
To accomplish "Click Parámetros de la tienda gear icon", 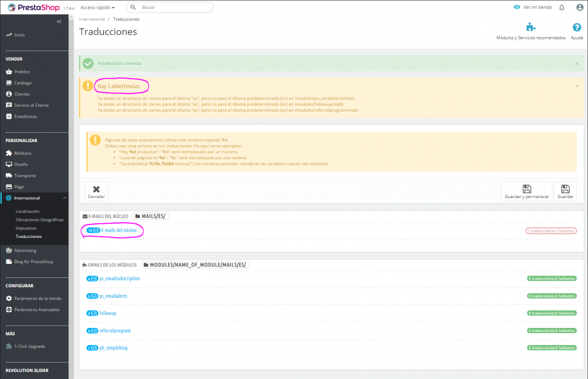I will point(9,298).
